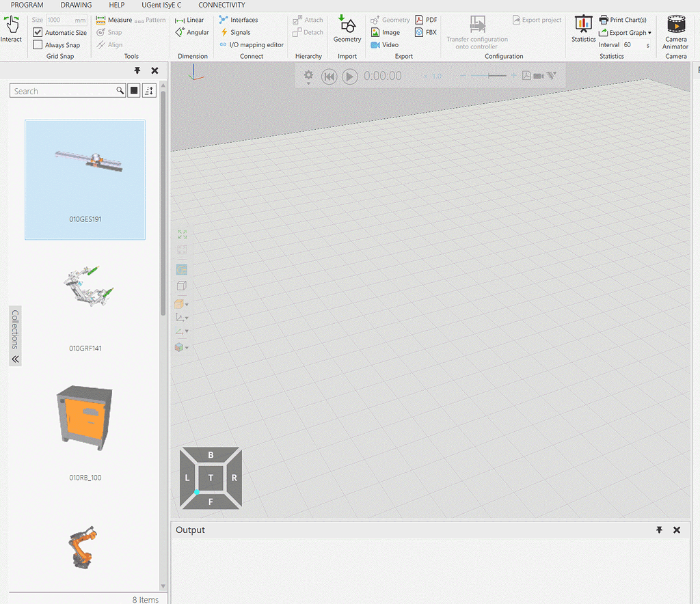
Task: Open the UGent ISyE C tab
Action: [161, 5]
